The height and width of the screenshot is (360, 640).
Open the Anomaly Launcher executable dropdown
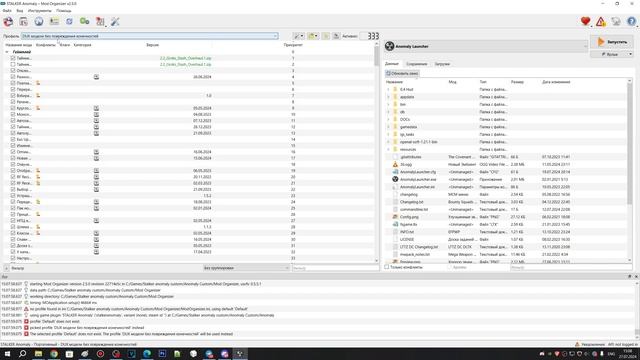tap(486, 47)
